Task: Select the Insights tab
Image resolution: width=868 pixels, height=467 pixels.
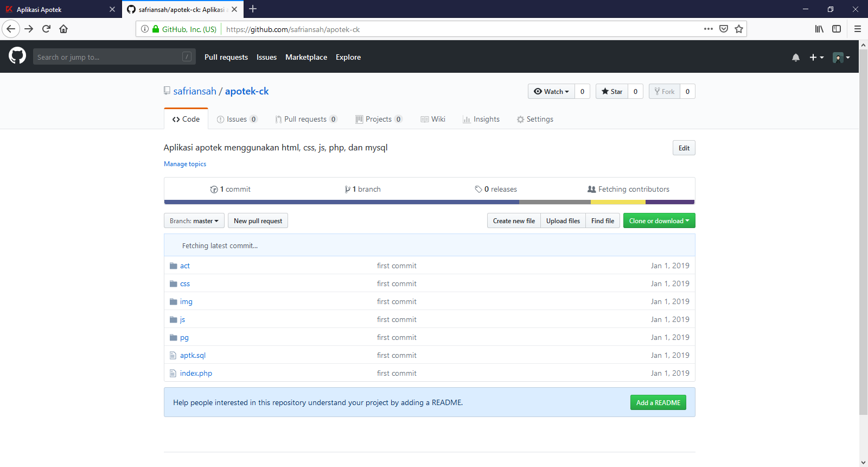Action: 481,119
